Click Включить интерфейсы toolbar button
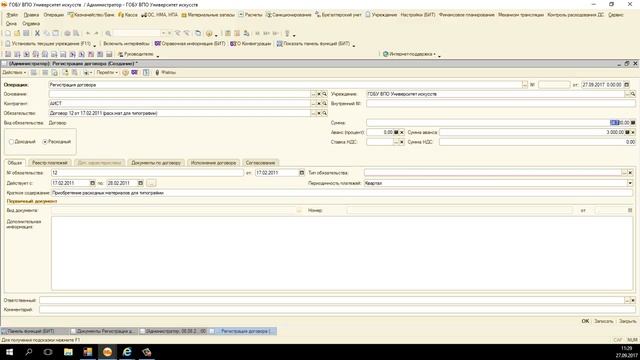 point(127,44)
